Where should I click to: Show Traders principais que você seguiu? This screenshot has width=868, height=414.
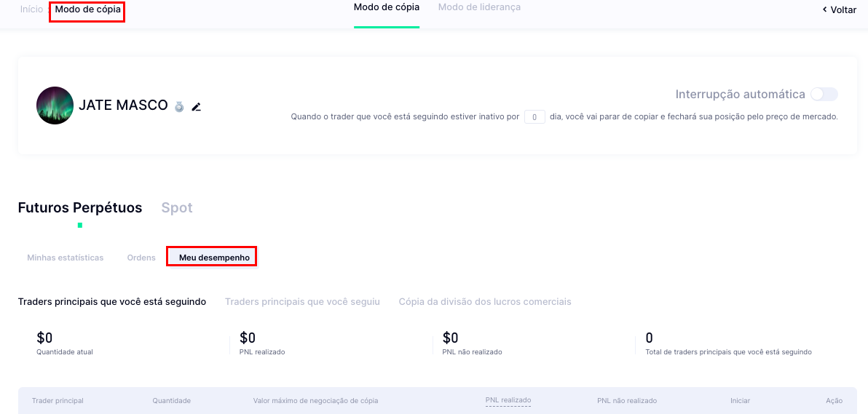click(302, 302)
